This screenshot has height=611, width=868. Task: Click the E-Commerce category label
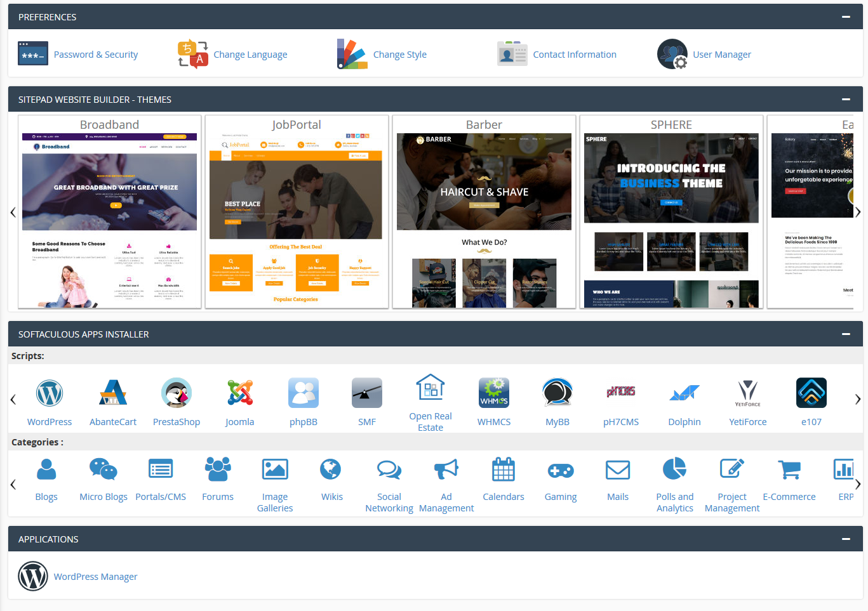tap(789, 497)
